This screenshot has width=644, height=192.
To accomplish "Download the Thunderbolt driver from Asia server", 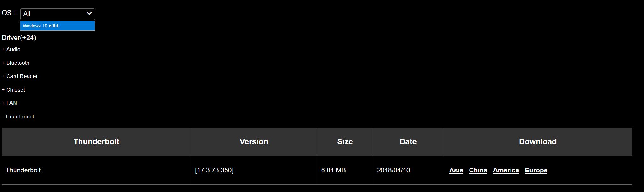I will pos(456,170).
